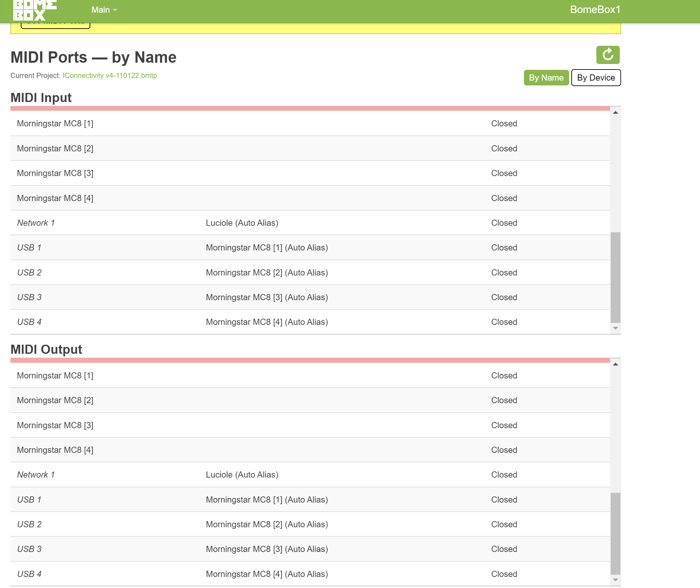Select USB 1 row in MIDI Input

point(29,247)
